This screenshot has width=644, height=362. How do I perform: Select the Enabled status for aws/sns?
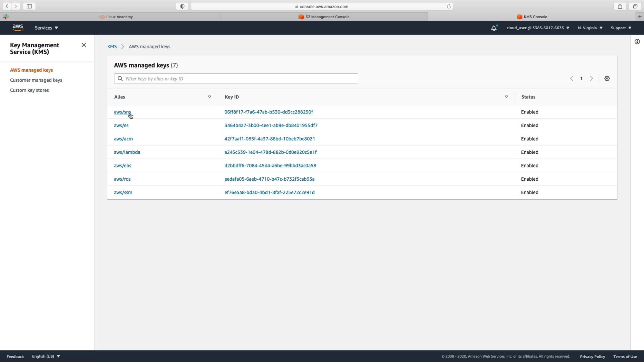pyautogui.click(x=529, y=112)
